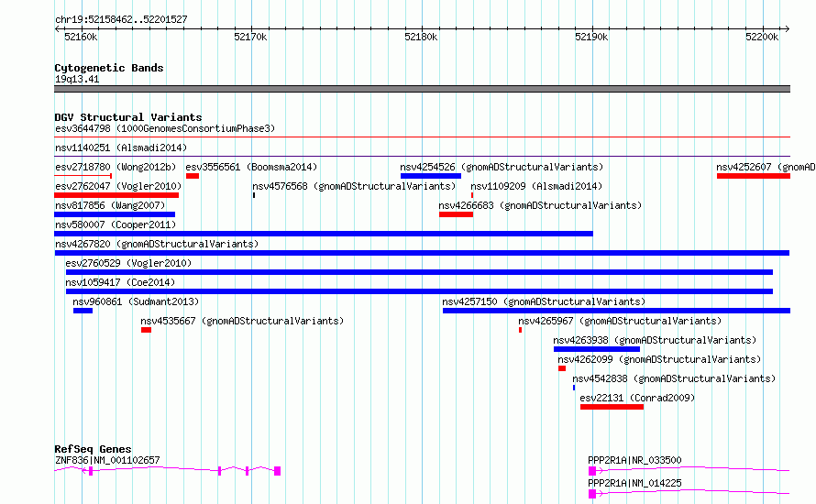This screenshot has height=504, width=816.
Task: Click the last ZNF836 exon block
Action: [x=278, y=471]
